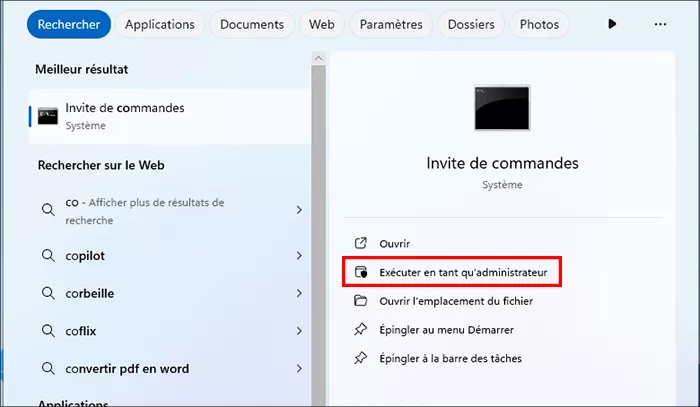Select the Rechercher filter tab
Viewport: 700px width, 407px height.
pos(69,24)
